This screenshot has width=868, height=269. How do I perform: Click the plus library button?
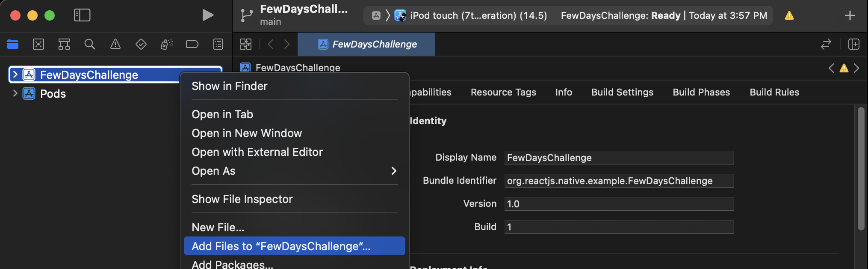click(x=850, y=16)
